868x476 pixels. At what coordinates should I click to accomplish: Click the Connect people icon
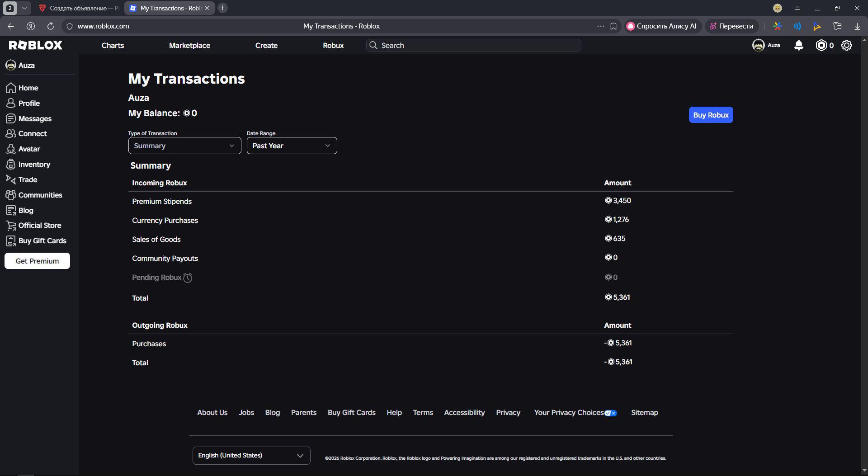11,134
